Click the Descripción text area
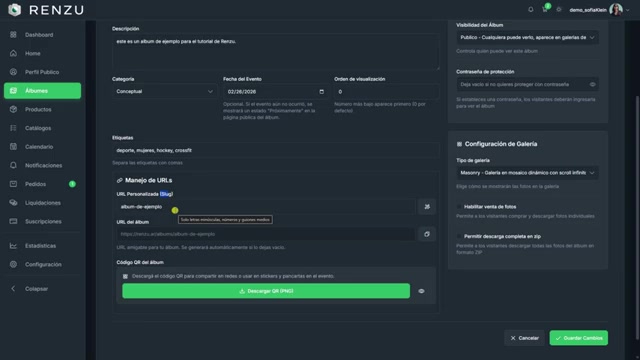The height and width of the screenshot is (360, 640). pyautogui.click(x=276, y=52)
